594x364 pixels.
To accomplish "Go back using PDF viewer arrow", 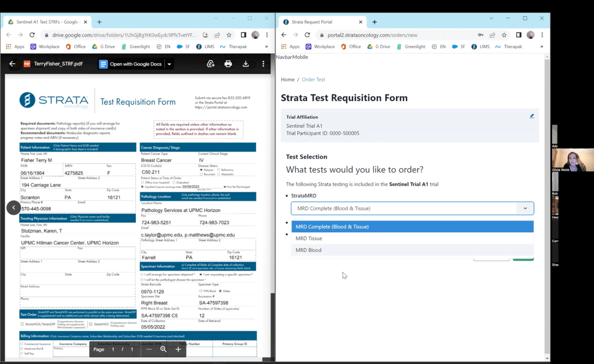I will (x=12, y=64).
